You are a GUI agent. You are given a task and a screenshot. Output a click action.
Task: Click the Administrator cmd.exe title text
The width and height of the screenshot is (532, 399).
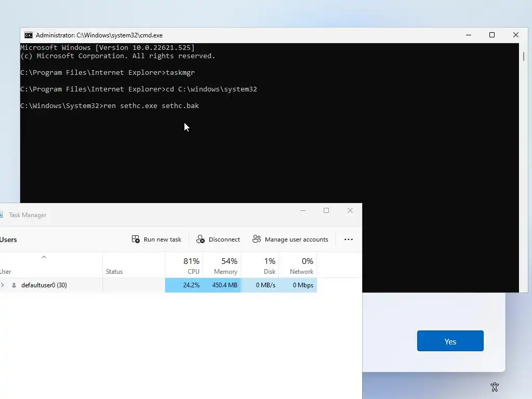click(99, 35)
